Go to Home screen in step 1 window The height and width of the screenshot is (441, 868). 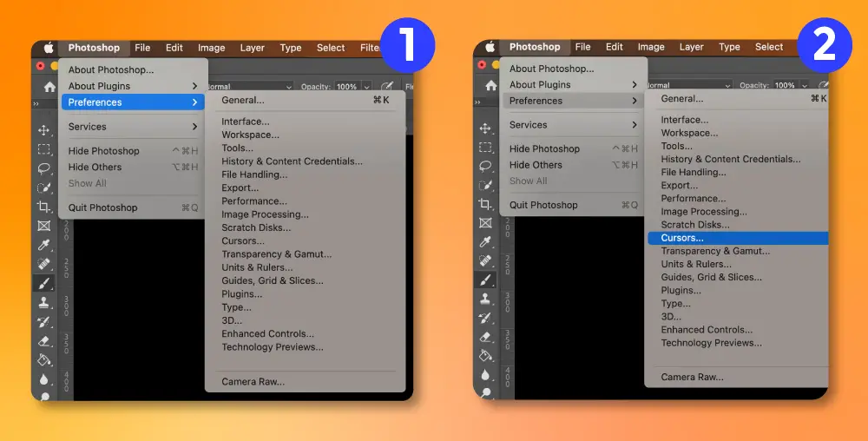(x=49, y=87)
